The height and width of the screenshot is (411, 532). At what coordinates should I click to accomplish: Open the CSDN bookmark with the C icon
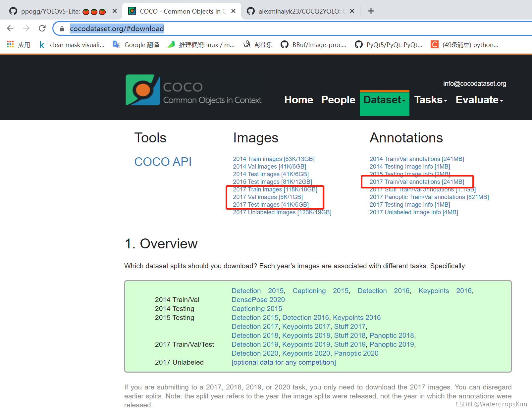coord(434,44)
